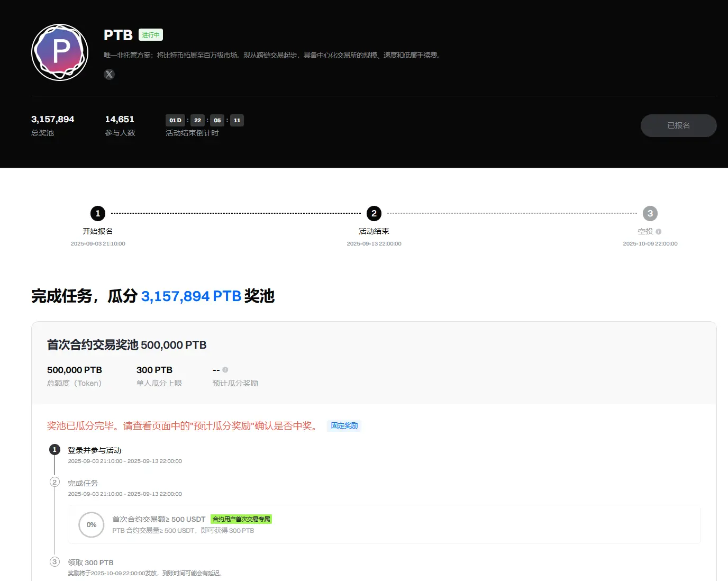Click the 300 PTB per-person limit value
The image size is (728, 581).
154,370
